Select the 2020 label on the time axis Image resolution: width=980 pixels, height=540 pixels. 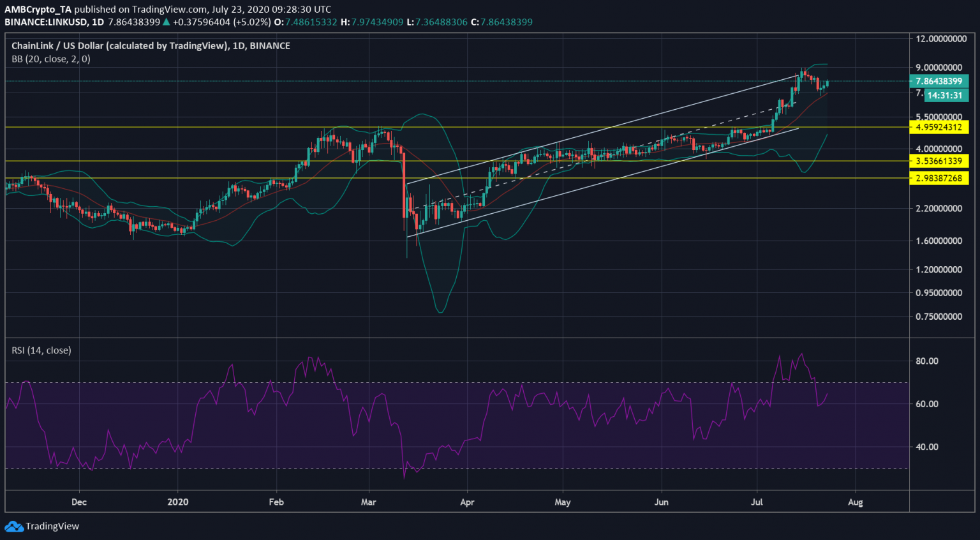click(178, 502)
